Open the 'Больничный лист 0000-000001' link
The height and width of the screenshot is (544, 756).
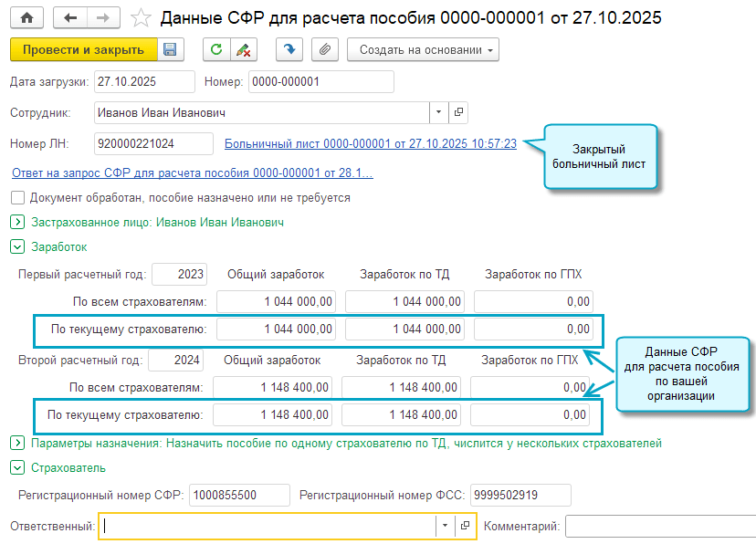click(x=370, y=143)
